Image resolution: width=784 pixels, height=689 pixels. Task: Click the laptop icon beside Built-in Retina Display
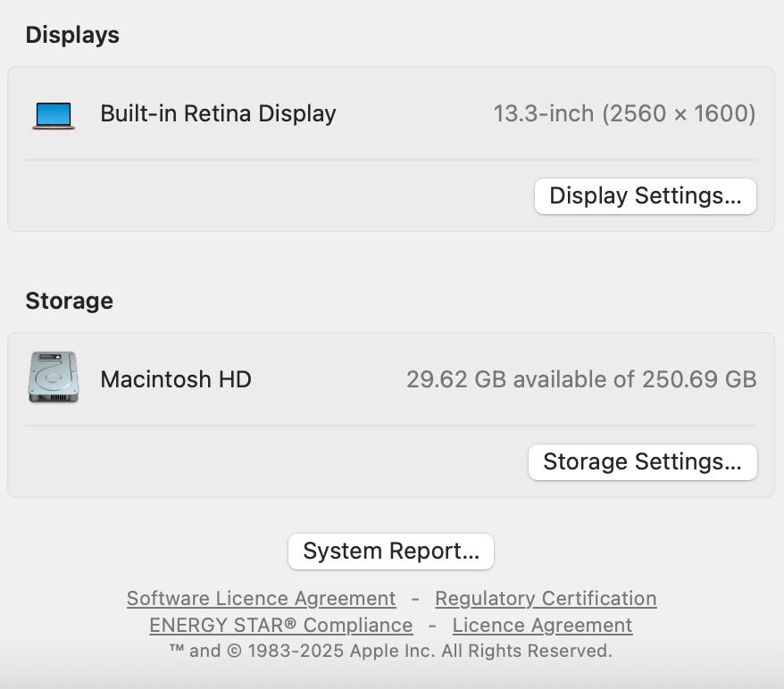pyautogui.click(x=54, y=114)
